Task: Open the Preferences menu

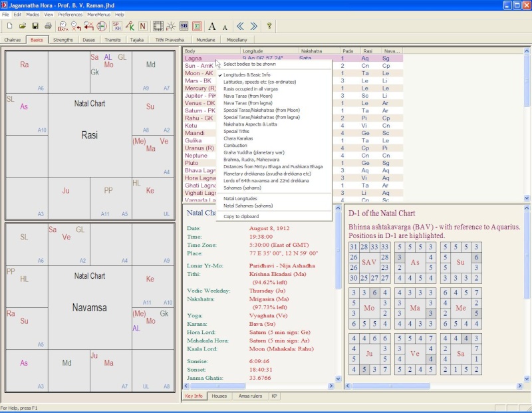Action: pos(70,15)
